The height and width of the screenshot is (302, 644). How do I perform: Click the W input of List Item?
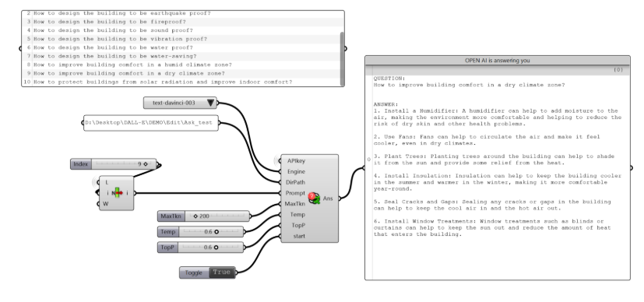(x=107, y=203)
